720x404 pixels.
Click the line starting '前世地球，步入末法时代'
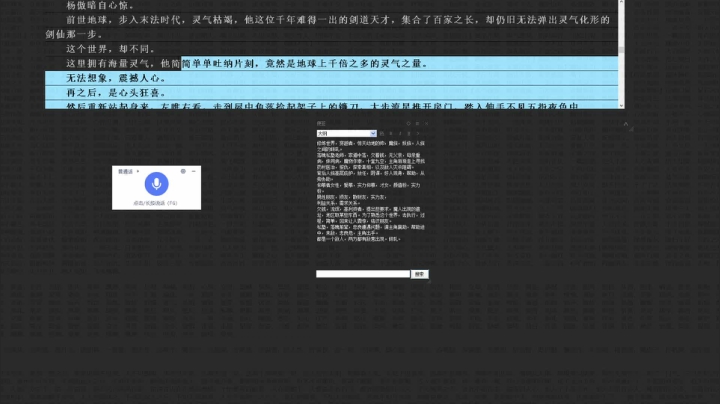(x=327, y=27)
